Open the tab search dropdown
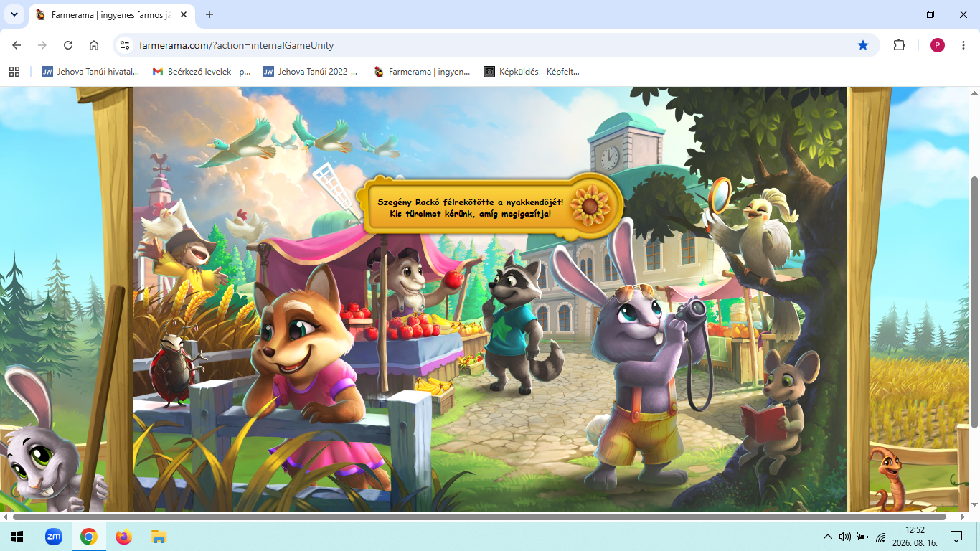This screenshot has width=980, height=551. coord(14,14)
